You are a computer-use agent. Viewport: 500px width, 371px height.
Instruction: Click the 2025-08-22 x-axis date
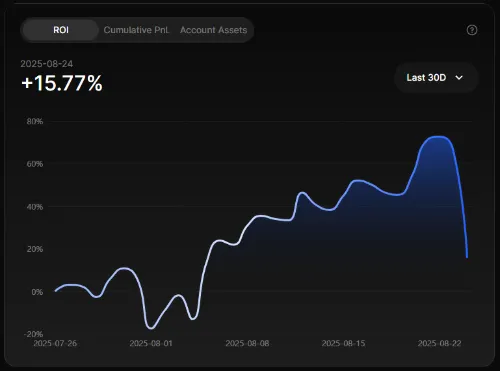440,343
